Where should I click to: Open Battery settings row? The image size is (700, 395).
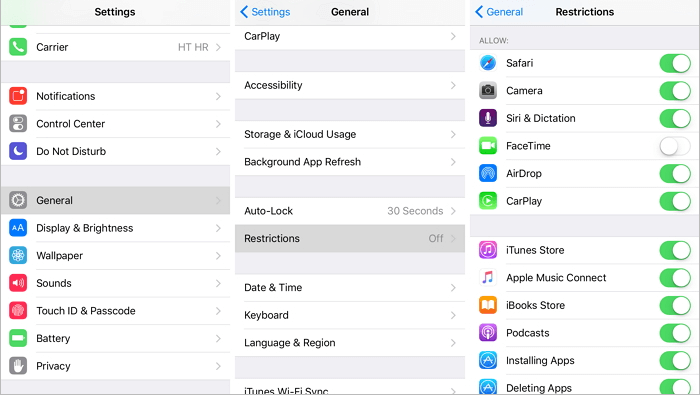click(115, 338)
